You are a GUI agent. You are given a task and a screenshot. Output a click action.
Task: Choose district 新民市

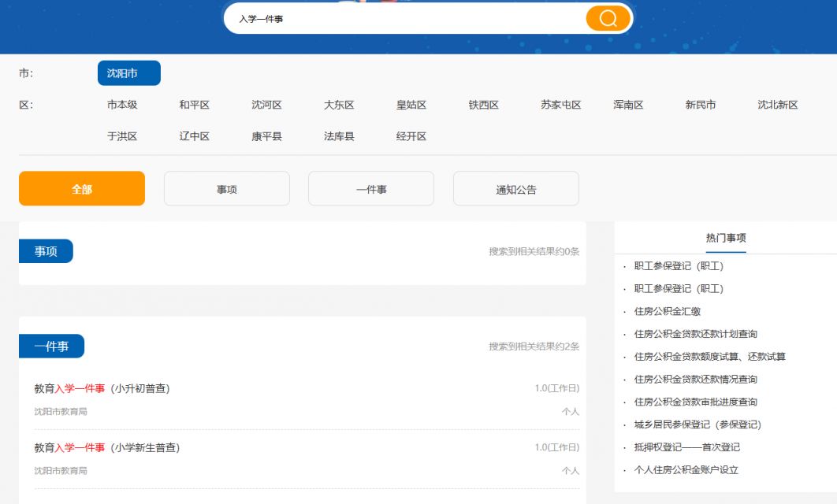[701, 105]
